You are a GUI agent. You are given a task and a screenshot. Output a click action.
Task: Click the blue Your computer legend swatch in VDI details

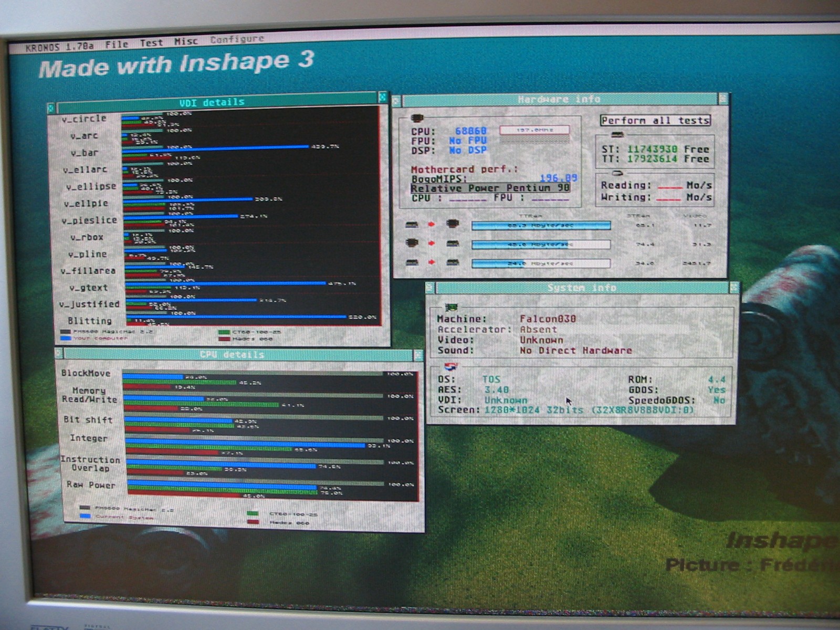coord(66,339)
